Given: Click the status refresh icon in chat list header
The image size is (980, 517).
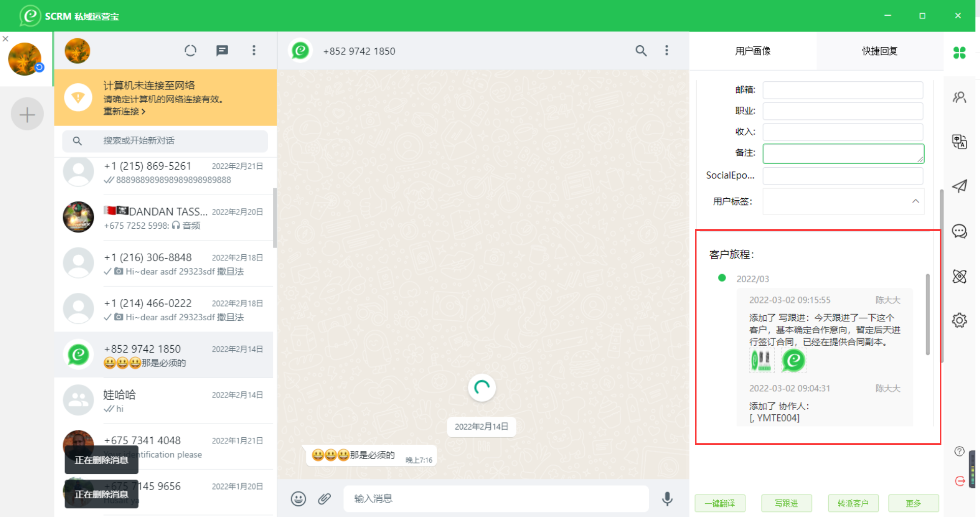Looking at the screenshot, I should click(191, 50).
